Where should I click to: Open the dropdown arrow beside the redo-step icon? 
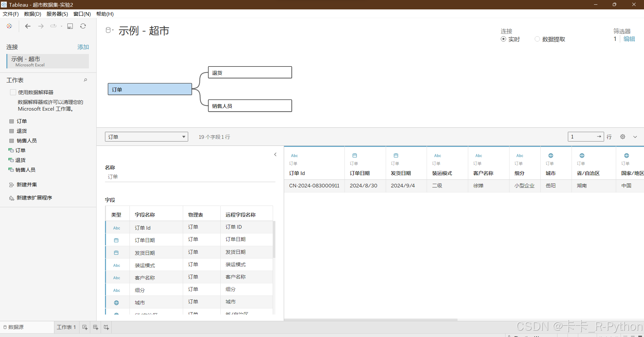click(61, 26)
